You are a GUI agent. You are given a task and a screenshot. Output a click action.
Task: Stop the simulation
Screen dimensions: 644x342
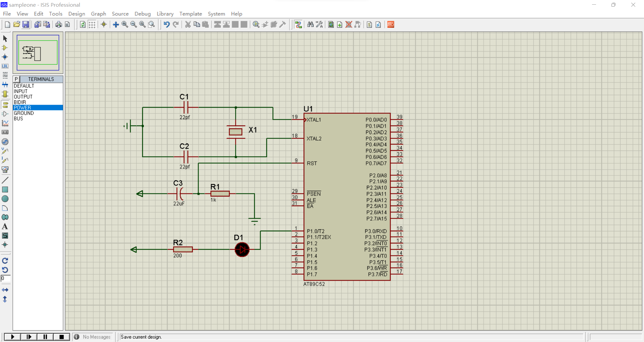61,337
